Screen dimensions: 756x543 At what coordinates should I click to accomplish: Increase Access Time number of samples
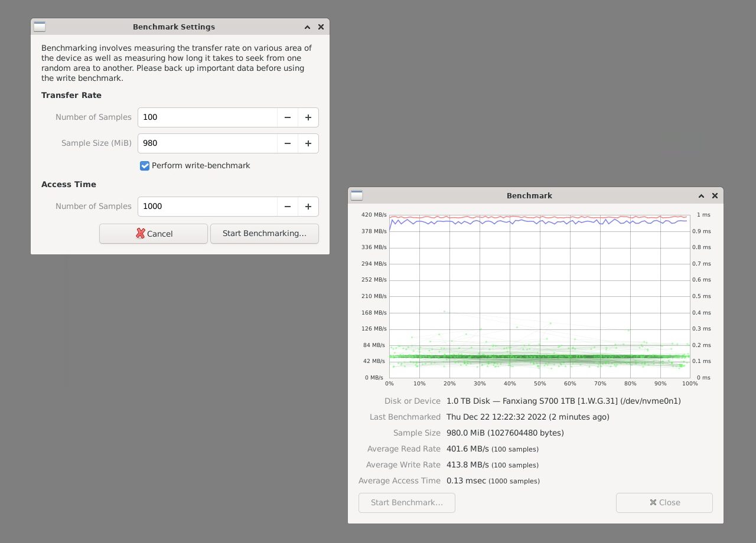click(308, 207)
